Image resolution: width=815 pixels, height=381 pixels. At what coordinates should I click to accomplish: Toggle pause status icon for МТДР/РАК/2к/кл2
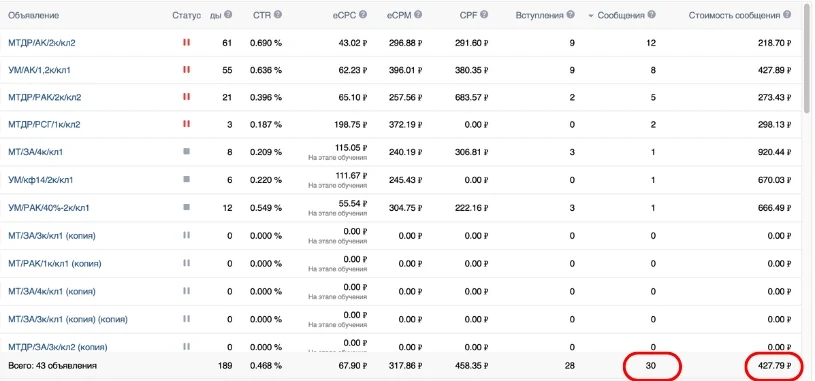[186, 96]
